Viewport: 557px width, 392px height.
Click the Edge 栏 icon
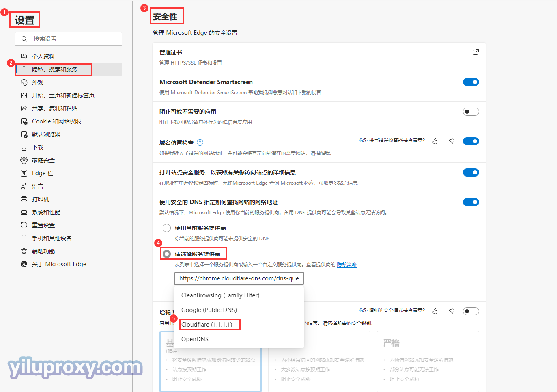(24, 173)
